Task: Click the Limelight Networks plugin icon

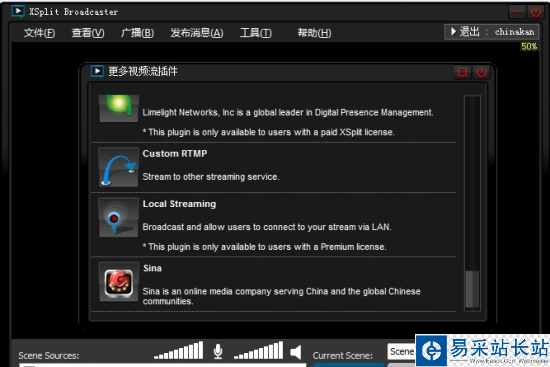Action: click(119, 108)
